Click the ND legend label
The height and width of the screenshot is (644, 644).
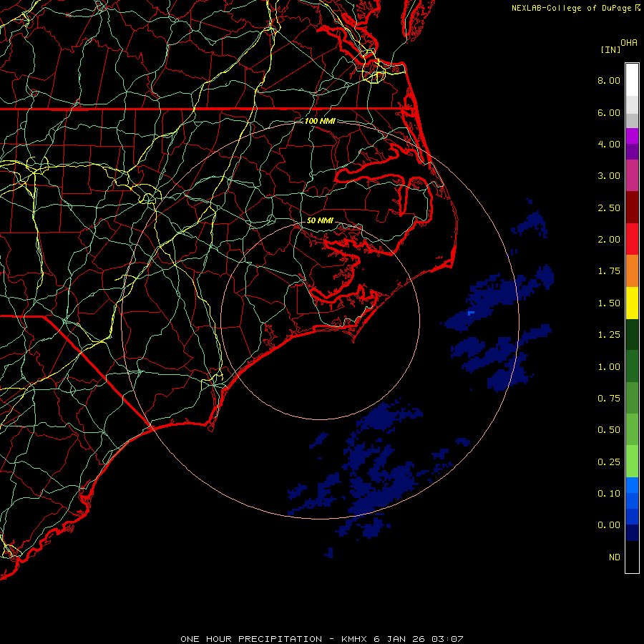[x=615, y=557]
